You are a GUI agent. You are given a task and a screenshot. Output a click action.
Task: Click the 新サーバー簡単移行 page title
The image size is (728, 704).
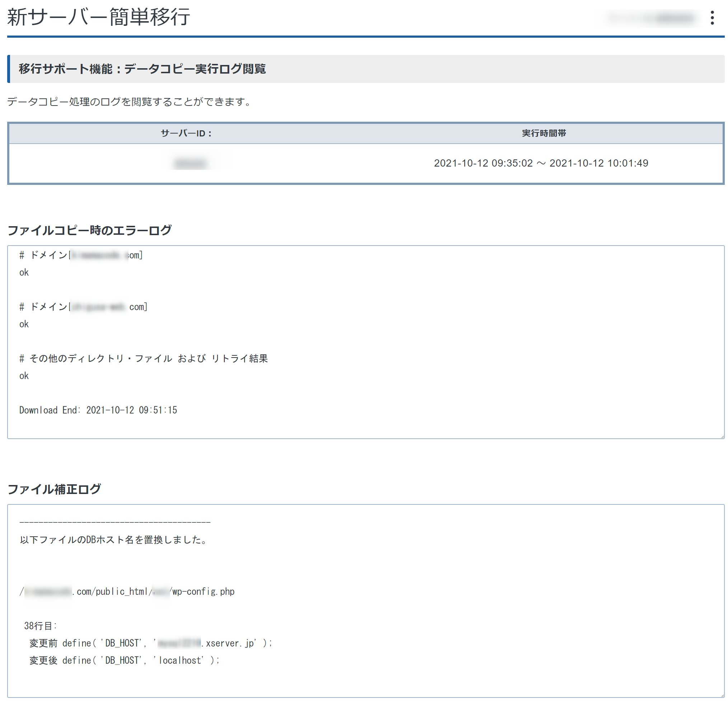pos(99,17)
